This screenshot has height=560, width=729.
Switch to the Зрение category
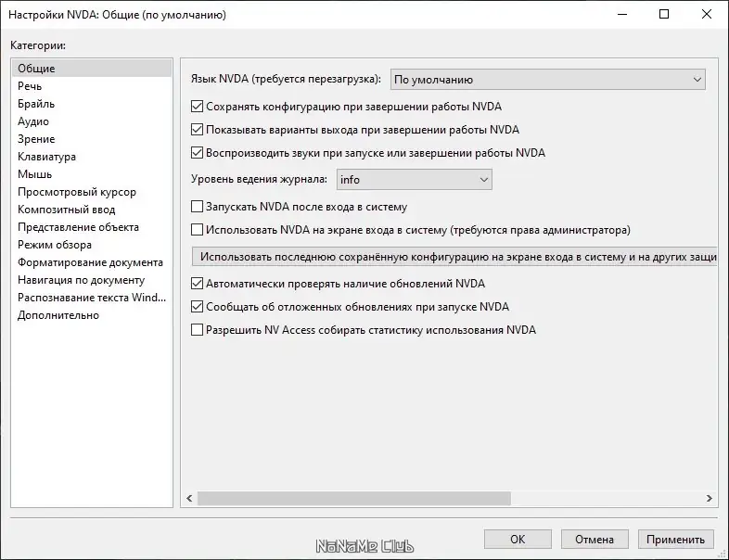tap(92, 139)
